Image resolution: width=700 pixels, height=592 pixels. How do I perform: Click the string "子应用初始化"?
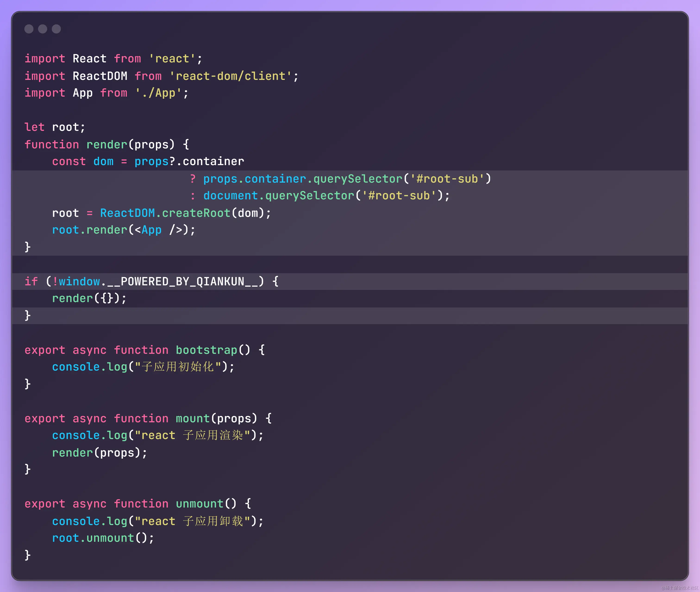[x=178, y=367]
